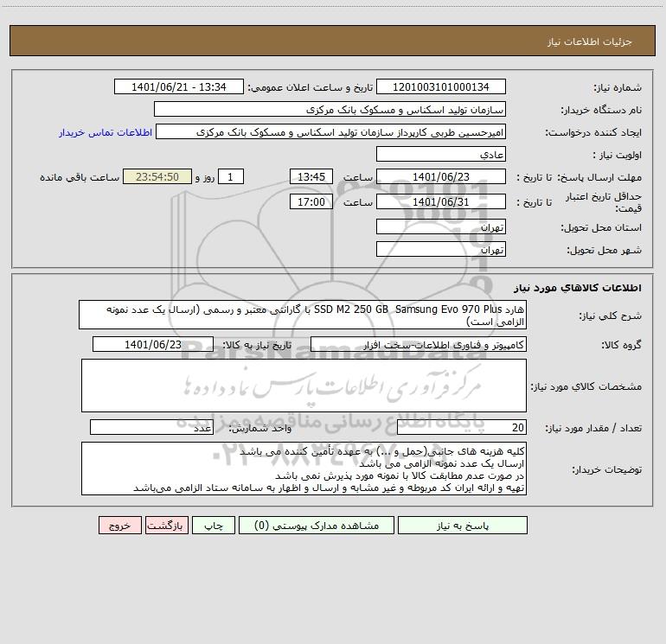Viewport: 666px width, 644px height.
Task: Click the buyer notes text area
Action: 304,469
